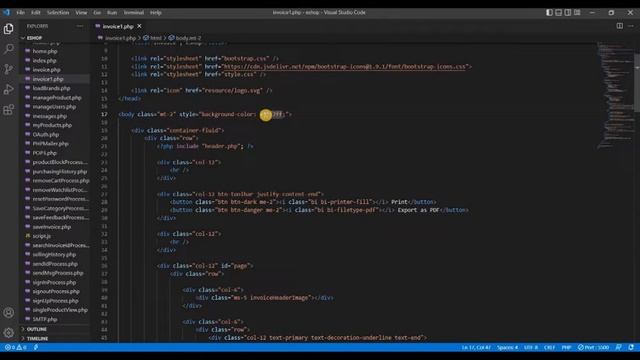Change the CRLF end of line setting
This screenshot has width=640, height=360.
(x=549, y=347)
